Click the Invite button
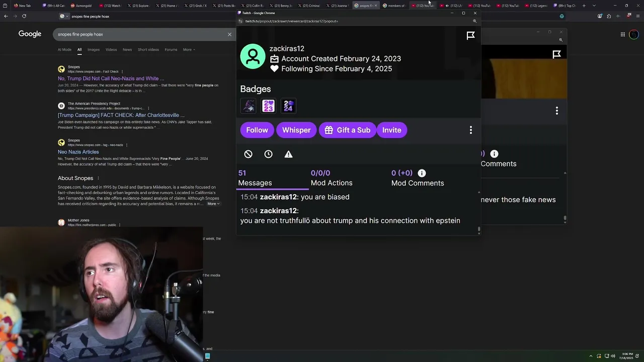 (x=391, y=130)
